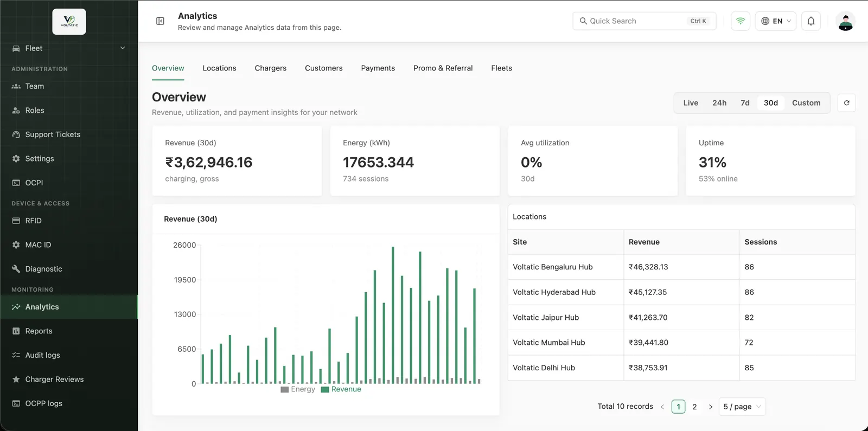Screen dimensions: 868x431
Task: Click Voltatic Hyderabad Hub row
Action: 681,292
